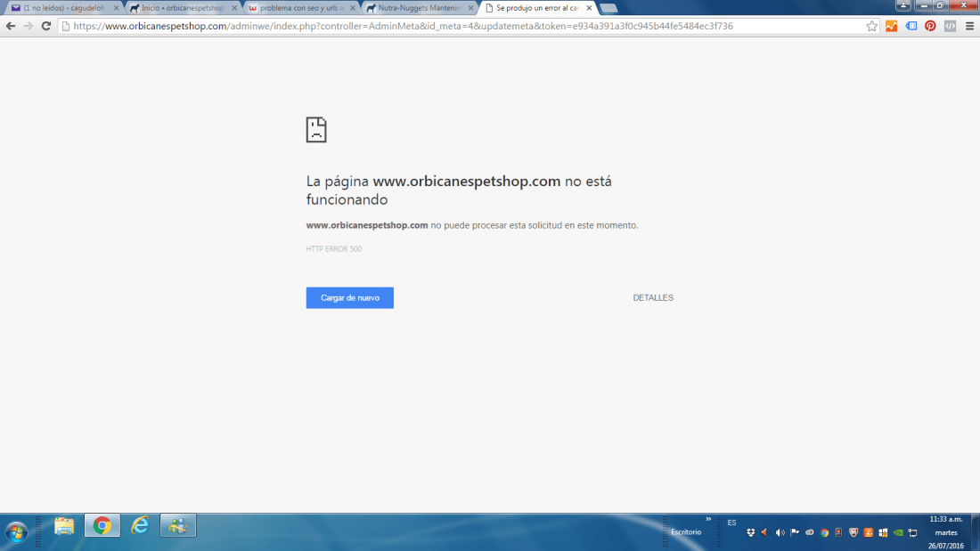Click the blue extension icon beside Pinterest
980x551 pixels.
click(x=911, y=26)
